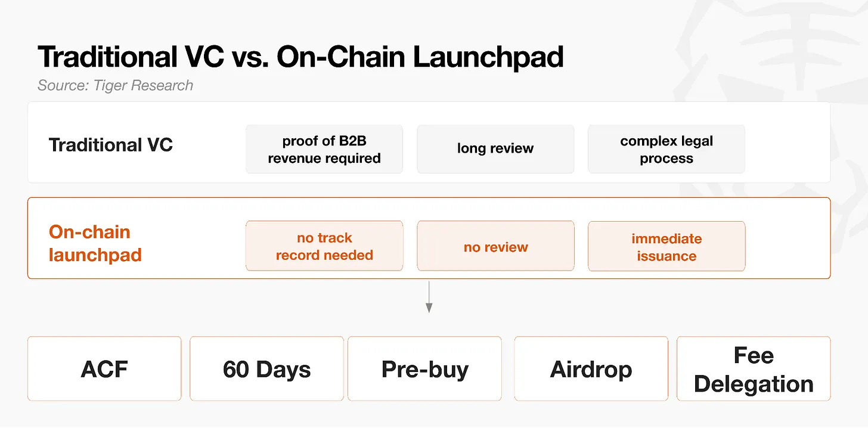Click the Fee Delegation box

point(754,368)
